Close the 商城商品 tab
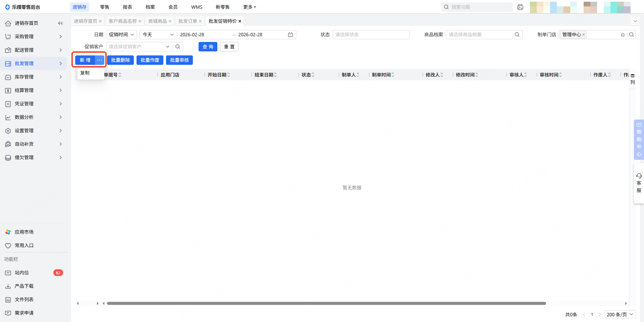This screenshot has height=322, width=644. pos(170,21)
